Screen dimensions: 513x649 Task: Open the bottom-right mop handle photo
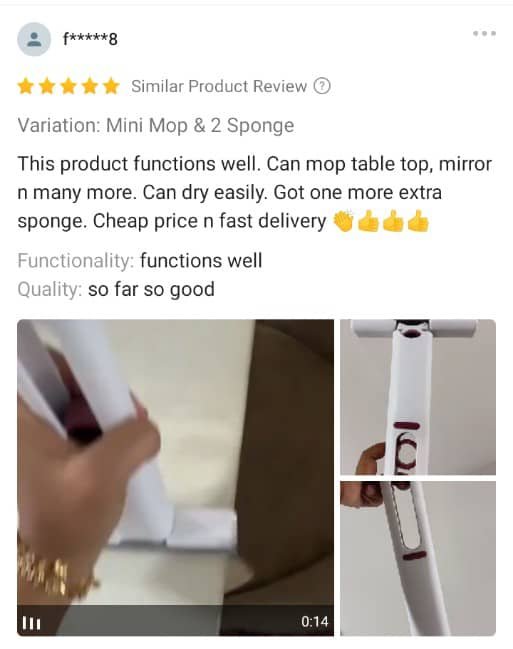coord(418,558)
